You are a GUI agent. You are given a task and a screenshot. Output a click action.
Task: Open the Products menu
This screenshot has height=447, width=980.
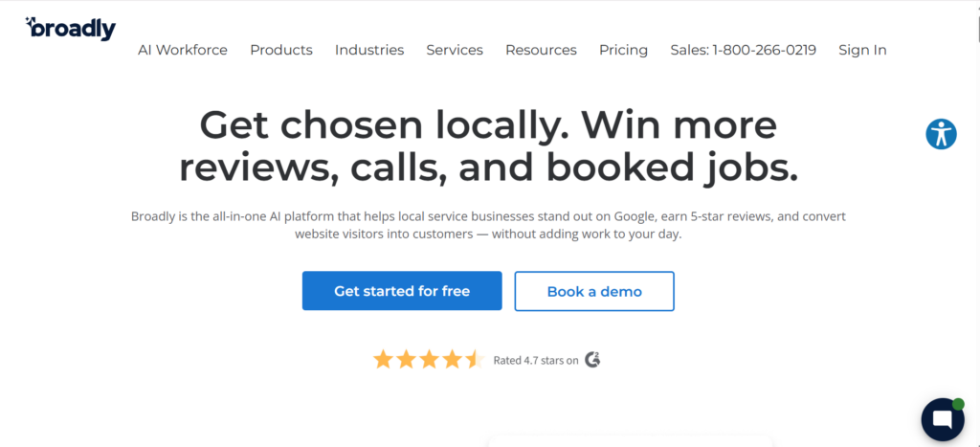[281, 50]
